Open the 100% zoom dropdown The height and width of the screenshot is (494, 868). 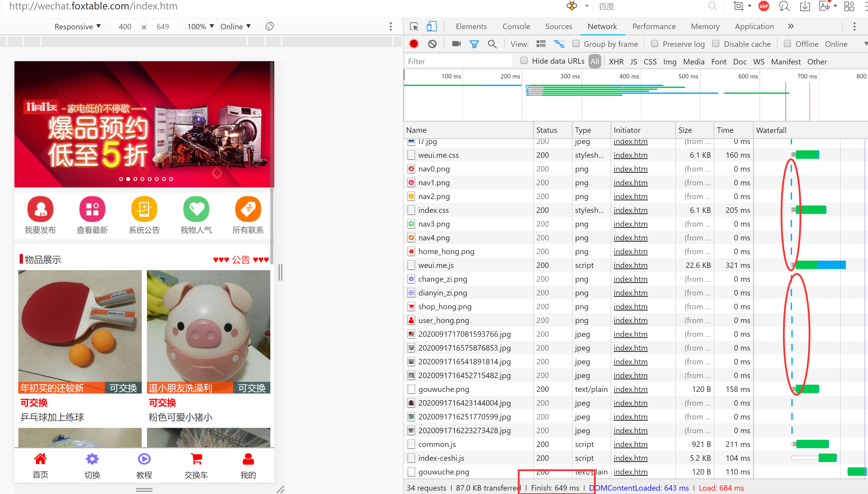click(201, 27)
